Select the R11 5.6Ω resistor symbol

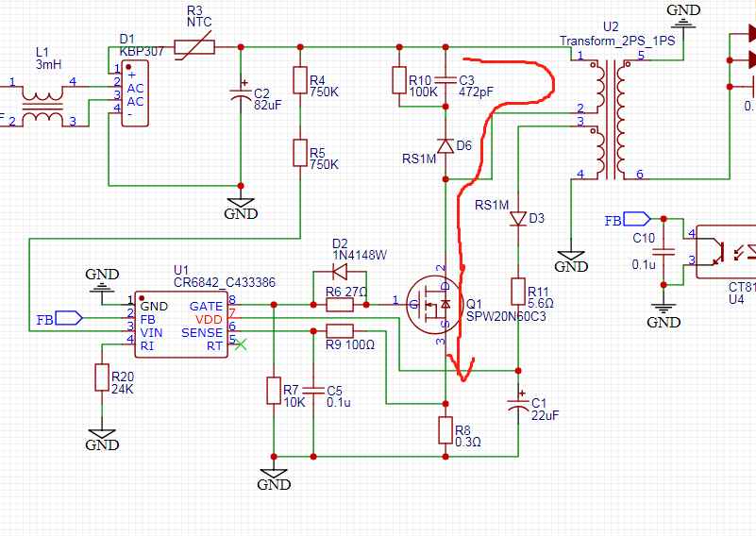(x=518, y=292)
